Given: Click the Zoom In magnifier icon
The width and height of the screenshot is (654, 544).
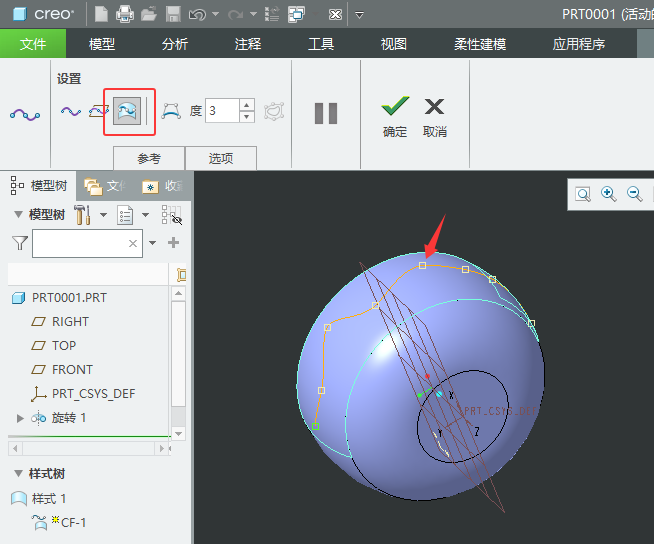Looking at the screenshot, I should (609, 194).
